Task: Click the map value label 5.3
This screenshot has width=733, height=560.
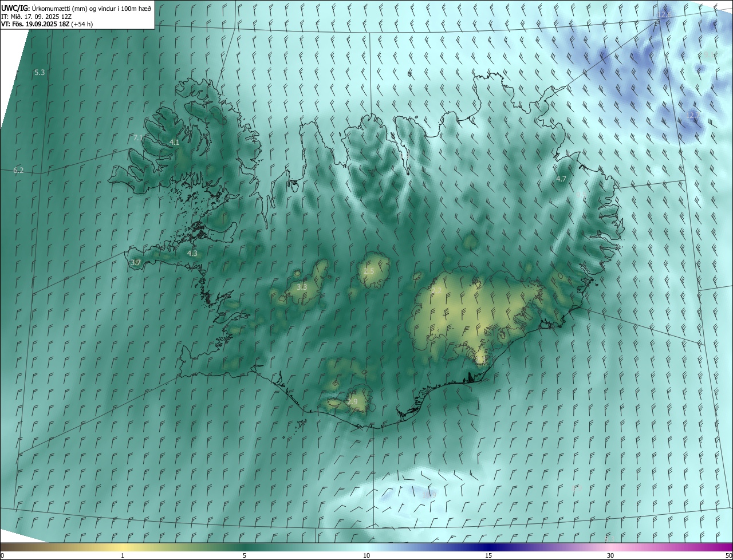Action: coord(40,73)
